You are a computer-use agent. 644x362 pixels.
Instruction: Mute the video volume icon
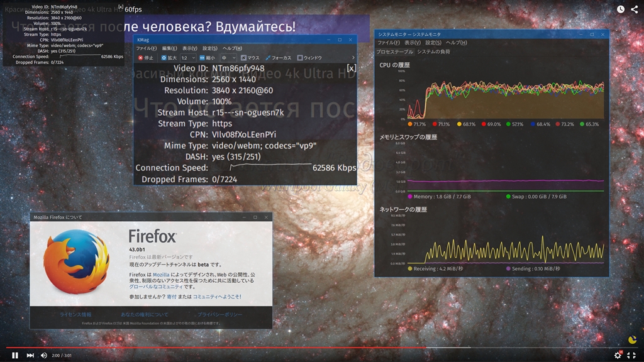click(x=43, y=355)
